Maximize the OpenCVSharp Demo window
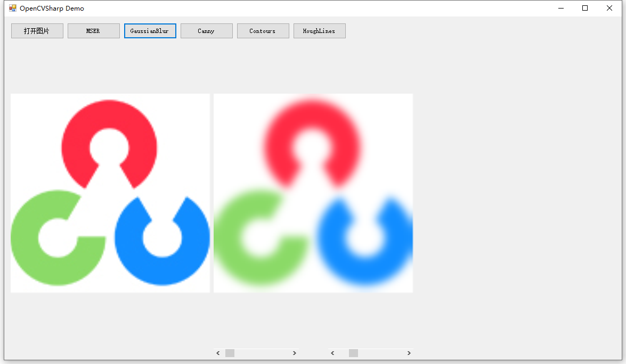Viewport: 626px width, 364px height. click(585, 8)
